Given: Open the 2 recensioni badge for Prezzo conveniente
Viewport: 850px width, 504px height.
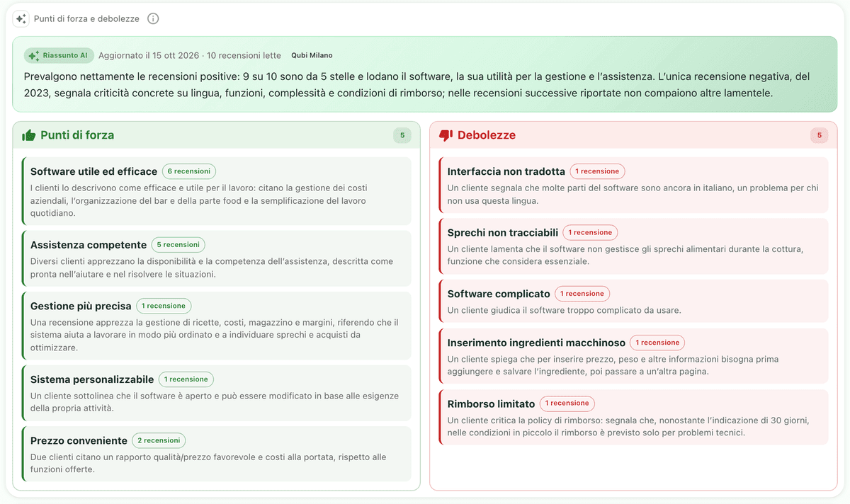Looking at the screenshot, I should [159, 440].
